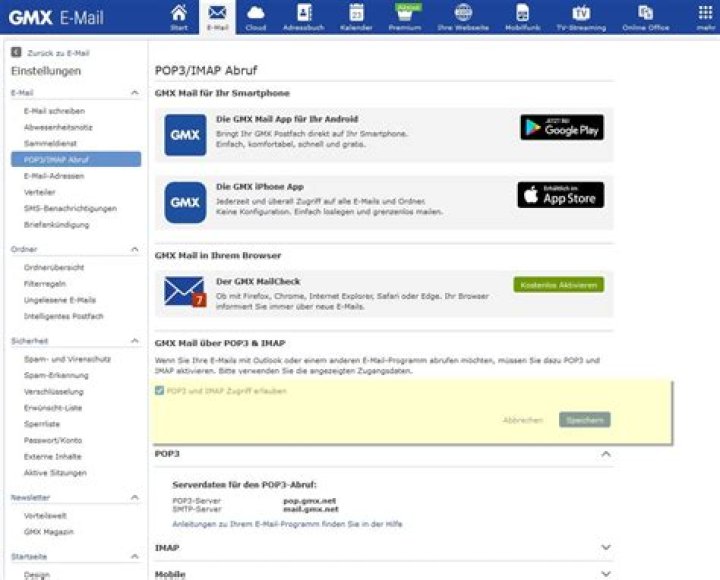Open Sammeldienst settings

click(50, 143)
